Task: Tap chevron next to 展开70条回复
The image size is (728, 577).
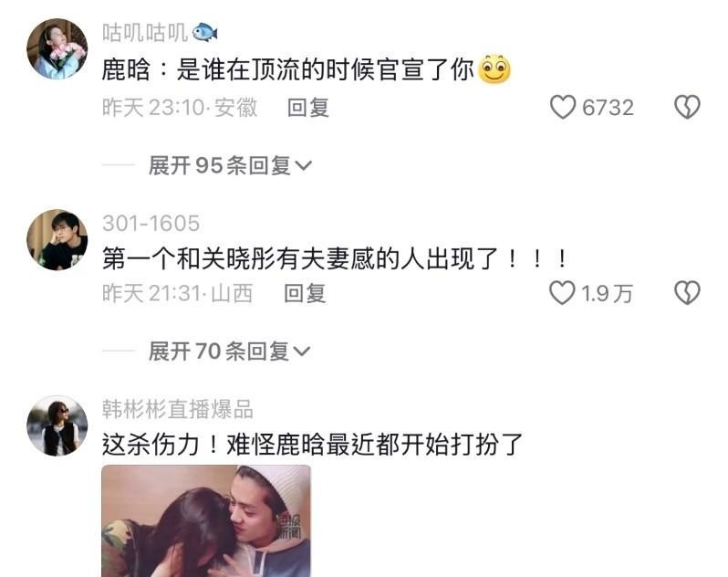Action: tap(301, 351)
